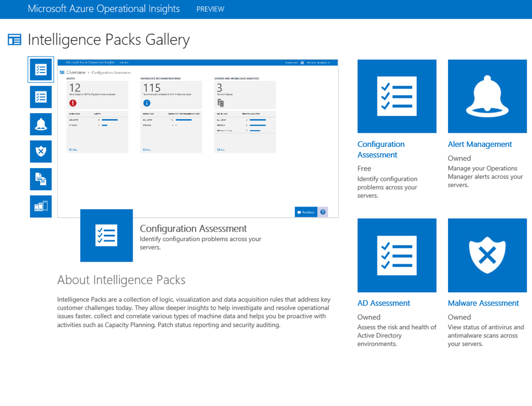Select the servers capacity thumbnail in left strip
The image size is (532, 406).
(41, 206)
